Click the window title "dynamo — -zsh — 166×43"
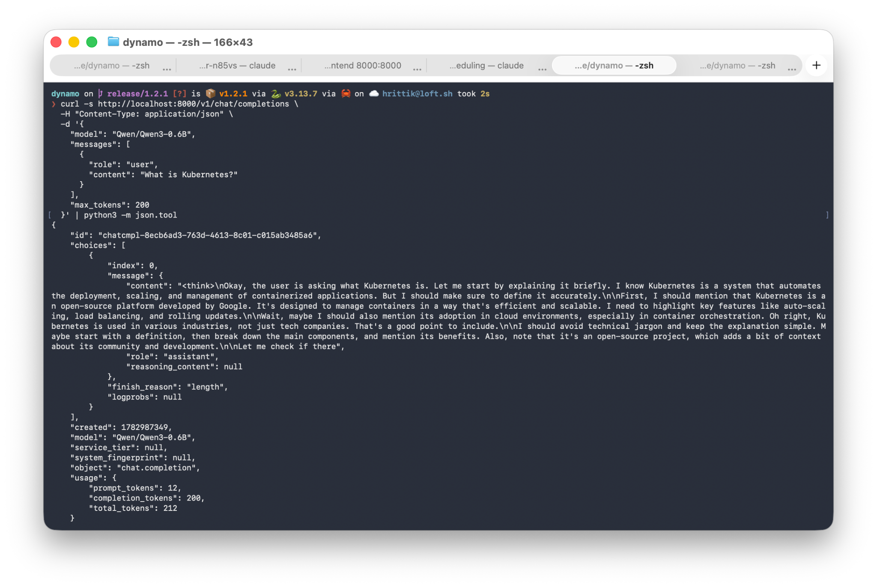The height and width of the screenshot is (588, 877). click(x=188, y=42)
